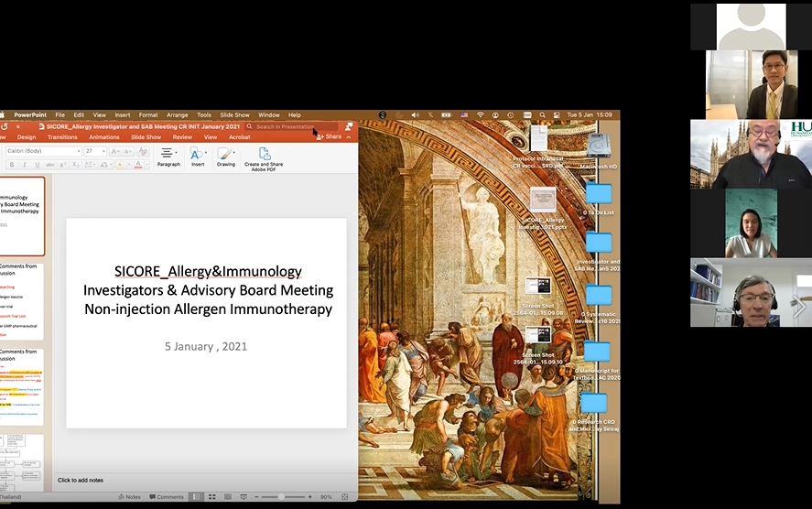Open the Arrange menu in menu bar

click(x=177, y=115)
